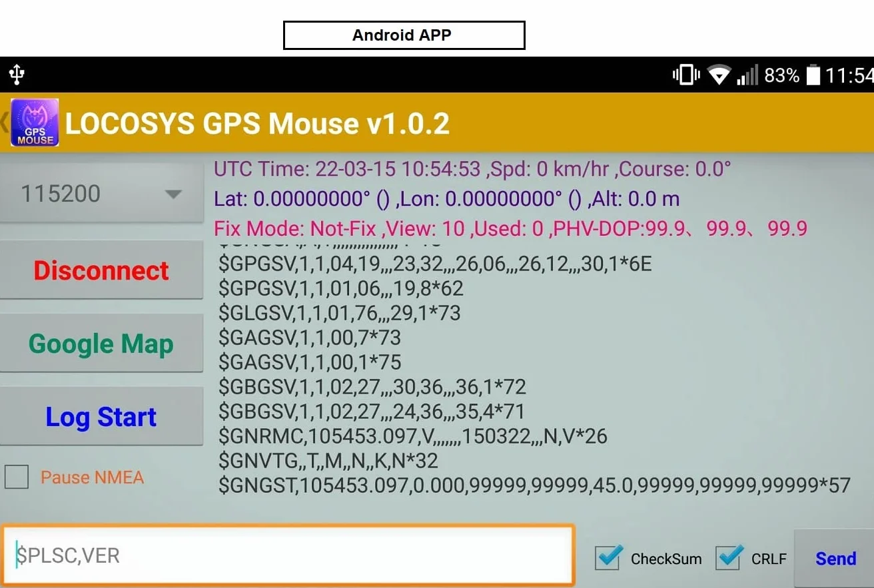The image size is (874, 588).
Task: Select the $GNGST,105453.097 NMEA line
Action: (x=534, y=485)
